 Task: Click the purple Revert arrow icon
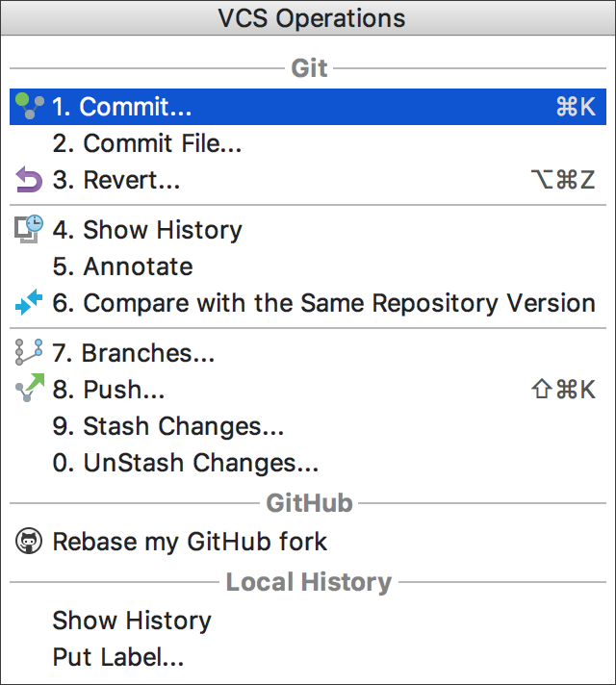coord(29,180)
